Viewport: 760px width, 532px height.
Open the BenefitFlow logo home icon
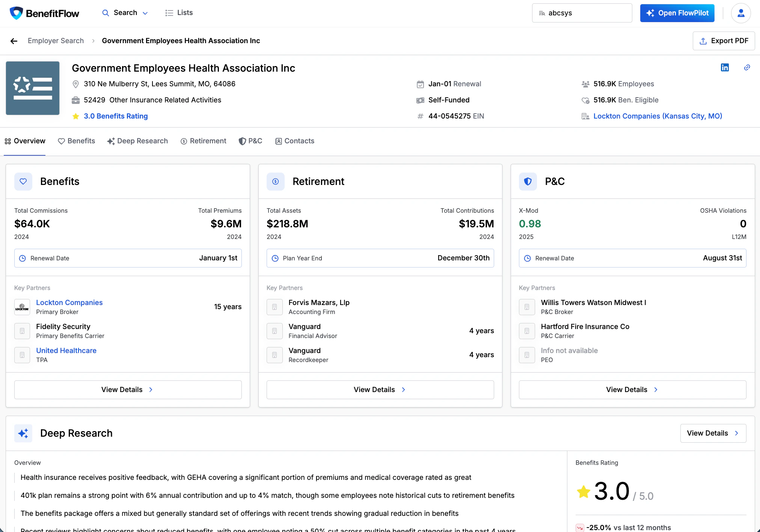tap(15, 13)
